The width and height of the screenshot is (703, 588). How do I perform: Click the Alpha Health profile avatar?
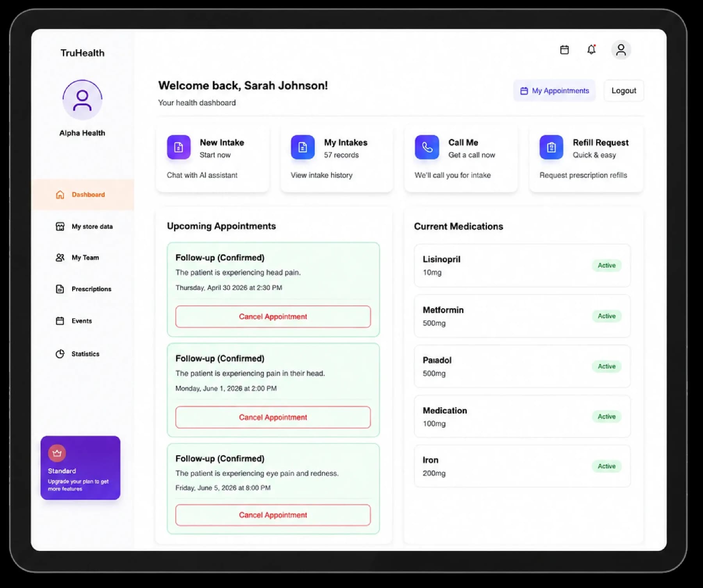[x=82, y=100]
